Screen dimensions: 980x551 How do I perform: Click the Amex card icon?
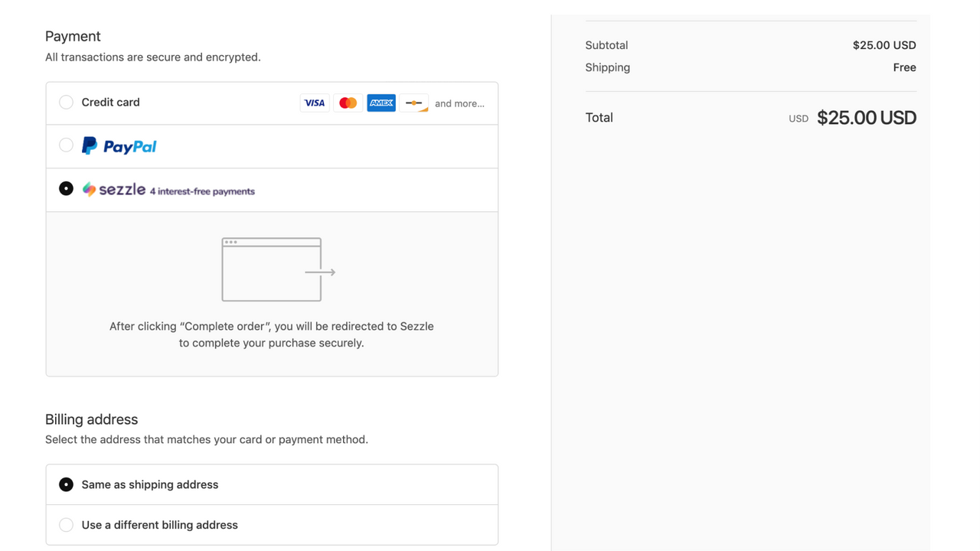coord(381,103)
